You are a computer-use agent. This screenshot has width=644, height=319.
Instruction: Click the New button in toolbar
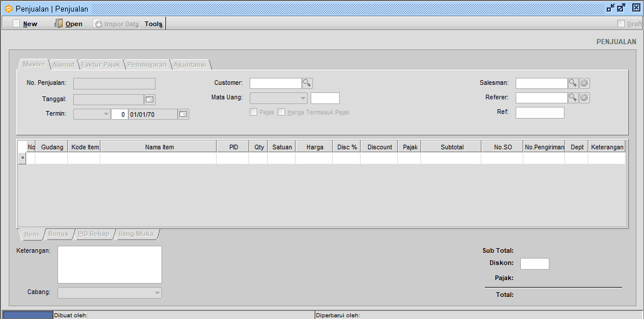(x=25, y=24)
